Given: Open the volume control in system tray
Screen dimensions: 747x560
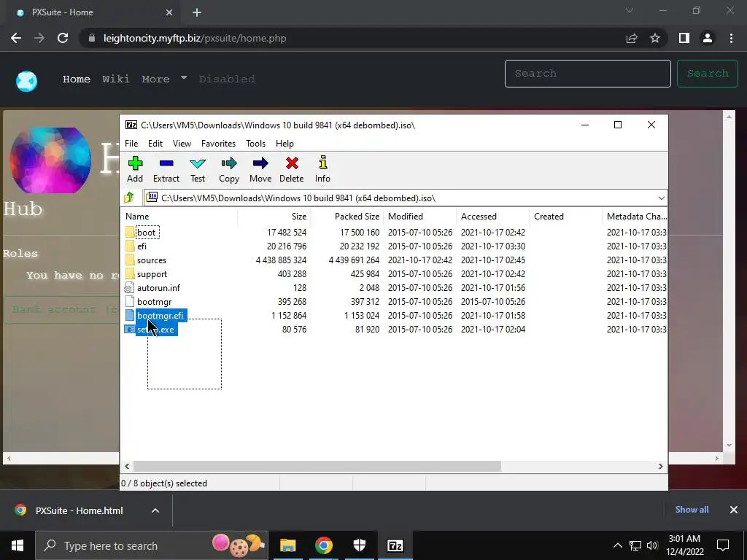Looking at the screenshot, I should 652,545.
